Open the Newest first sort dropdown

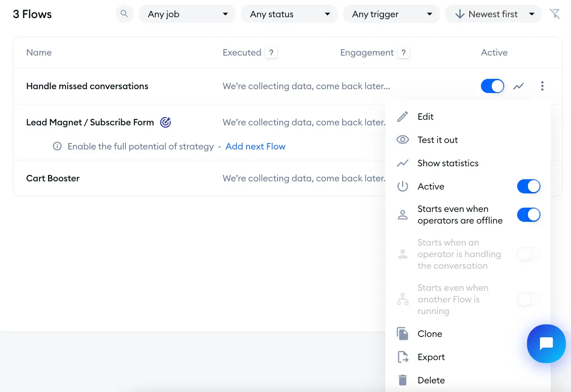tap(493, 14)
